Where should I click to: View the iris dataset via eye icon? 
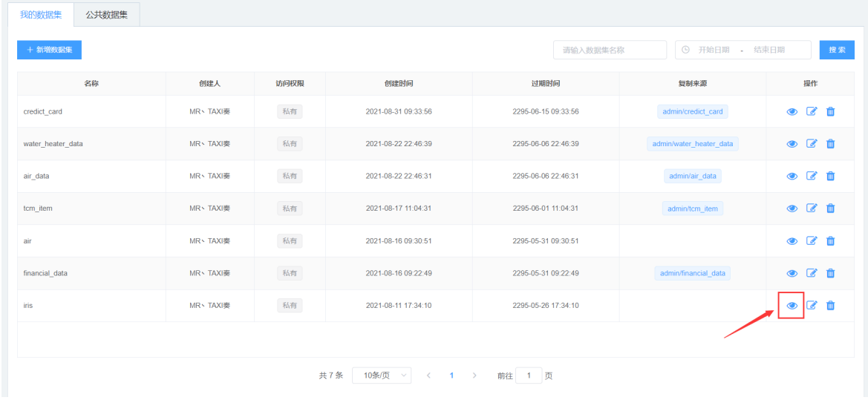coord(792,305)
